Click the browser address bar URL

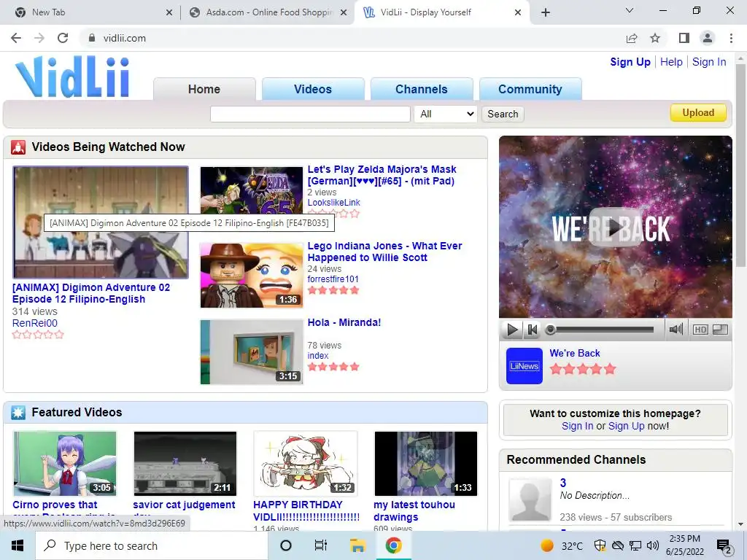[x=124, y=38]
